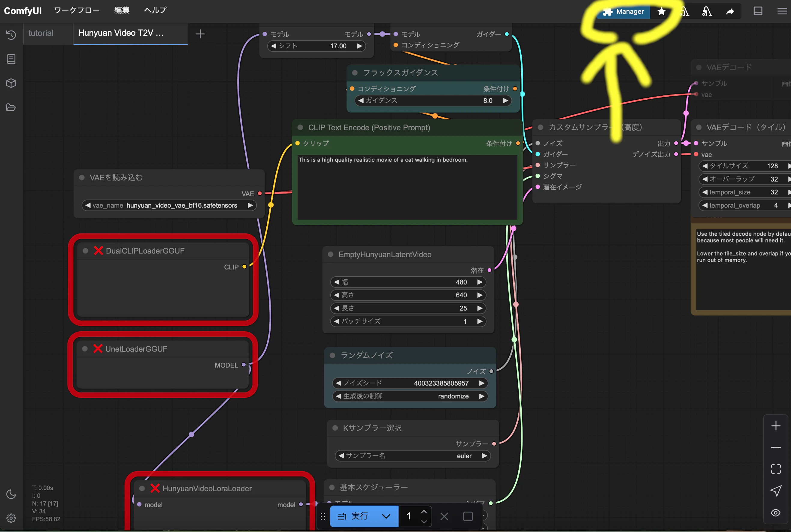The width and height of the screenshot is (791, 532).
Task: Toggle link visibility eye icon
Action: (776, 513)
